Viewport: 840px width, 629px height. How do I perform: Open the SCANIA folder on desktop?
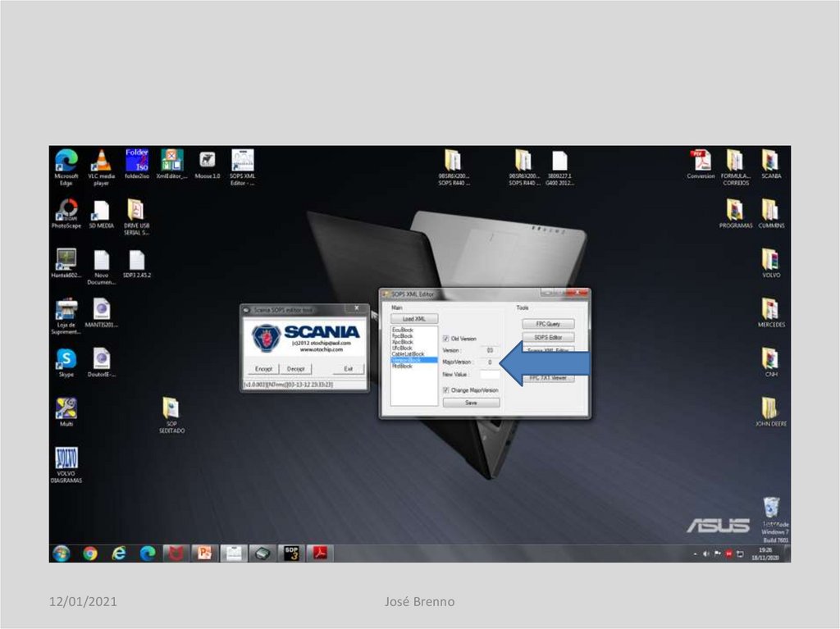(769, 161)
